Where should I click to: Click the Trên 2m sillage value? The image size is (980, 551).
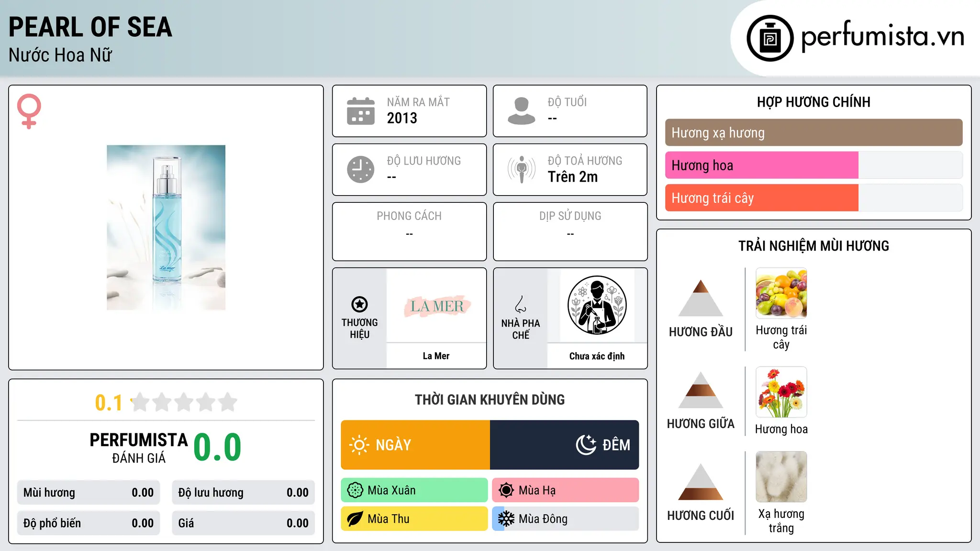pyautogui.click(x=573, y=176)
